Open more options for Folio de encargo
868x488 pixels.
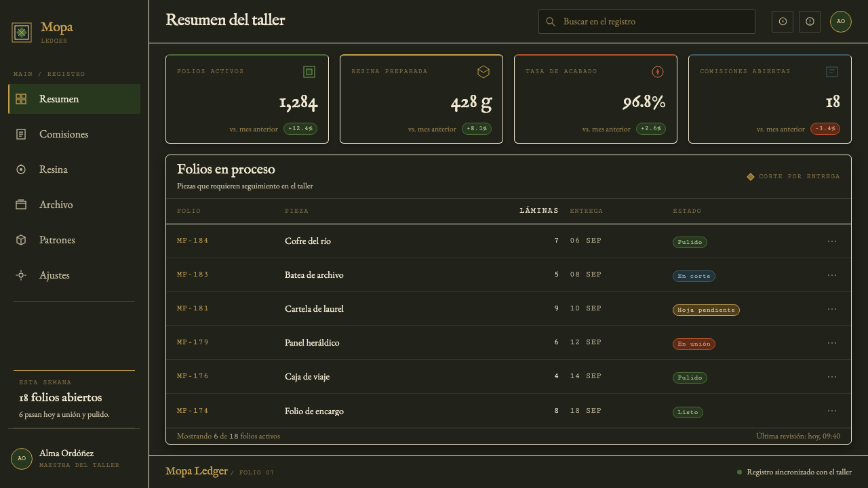click(x=832, y=411)
